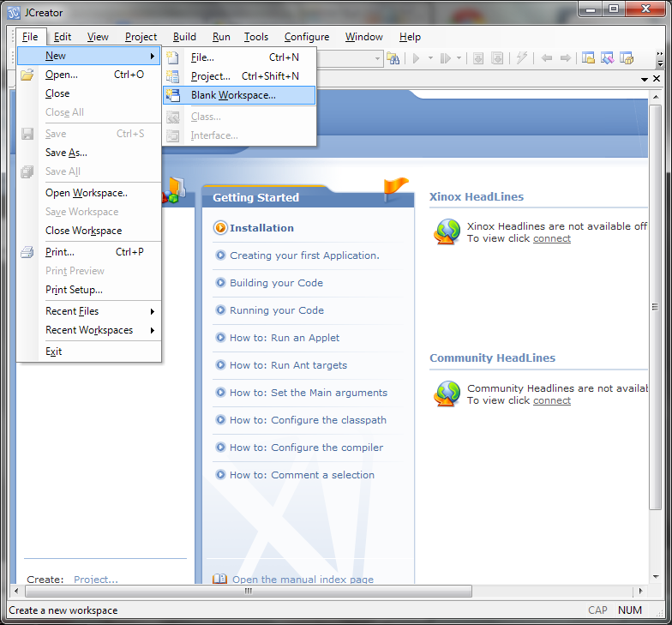Image resolution: width=672 pixels, height=625 pixels.
Task: Click the lightning bolt toolbar icon
Action: (521, 57)
